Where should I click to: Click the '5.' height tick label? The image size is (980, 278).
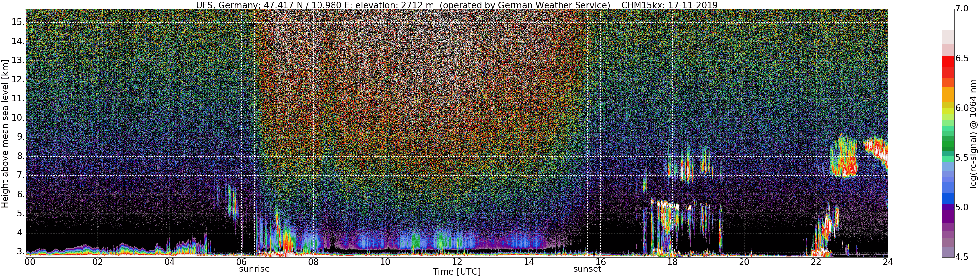(20, 214)
